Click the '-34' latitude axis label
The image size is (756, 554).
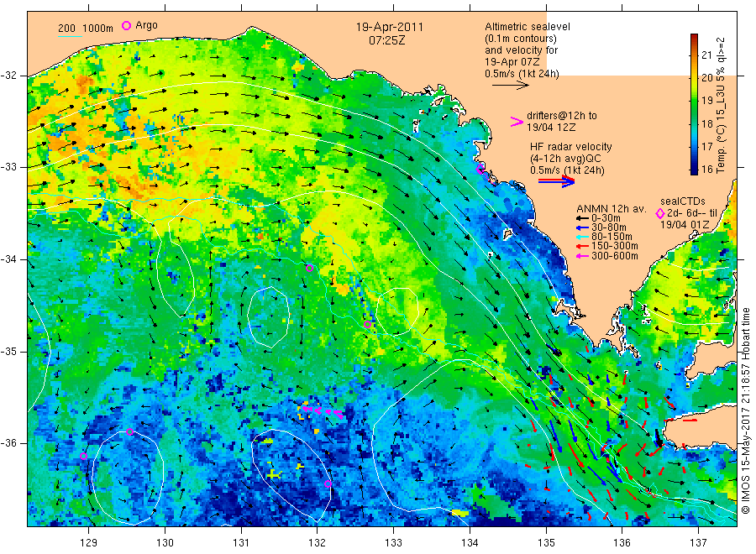pyautogui.click(x=8, y=259)
